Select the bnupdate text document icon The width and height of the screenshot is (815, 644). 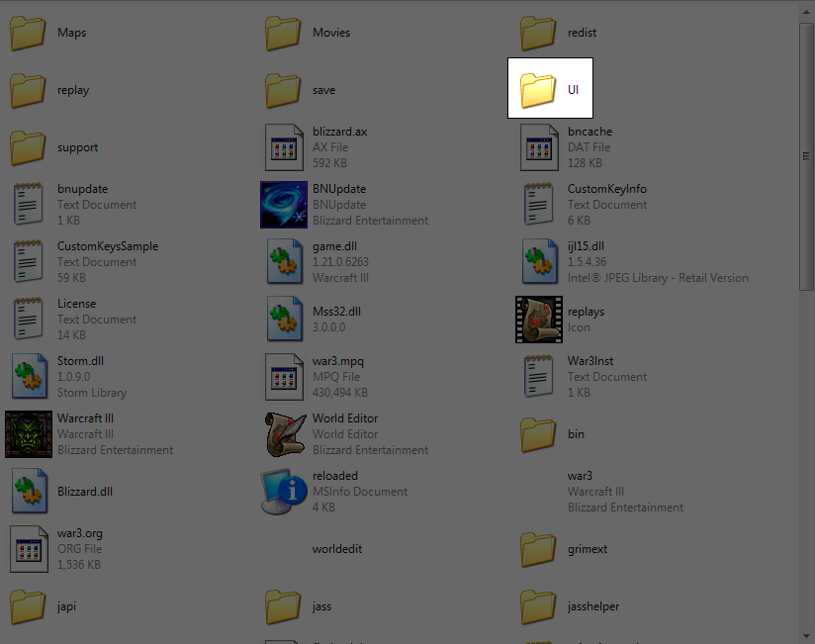[28, 204]
